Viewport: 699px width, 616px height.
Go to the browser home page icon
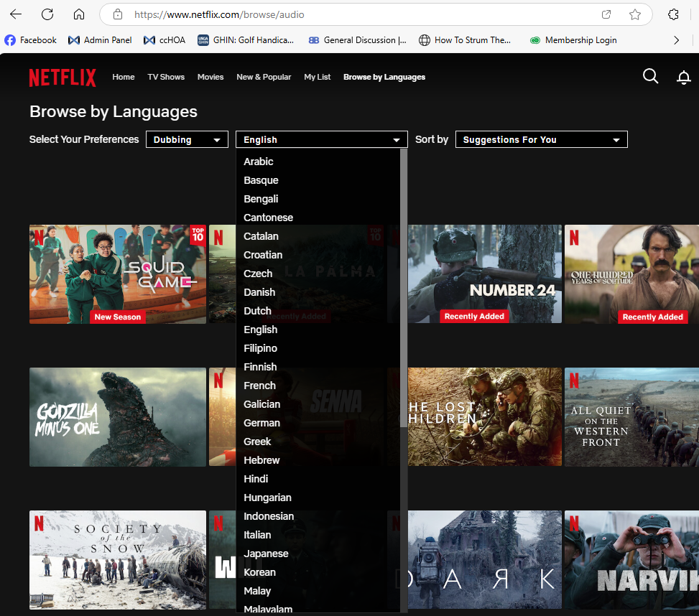(x=79, y=14)
